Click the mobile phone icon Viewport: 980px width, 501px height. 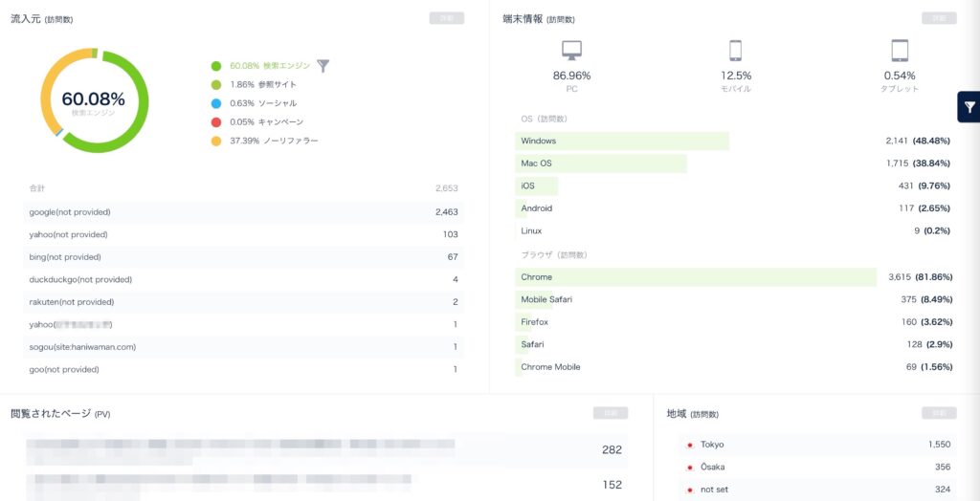[735, 51]
